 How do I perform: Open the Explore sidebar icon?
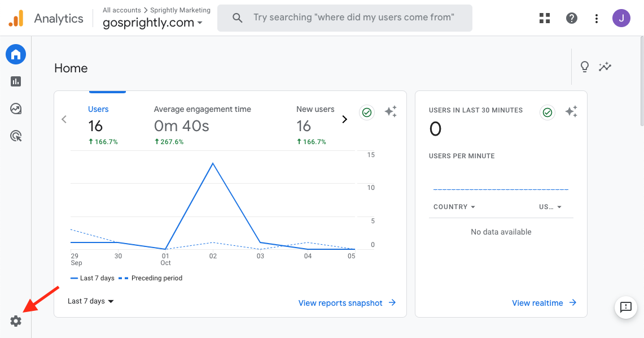[16, 109]
